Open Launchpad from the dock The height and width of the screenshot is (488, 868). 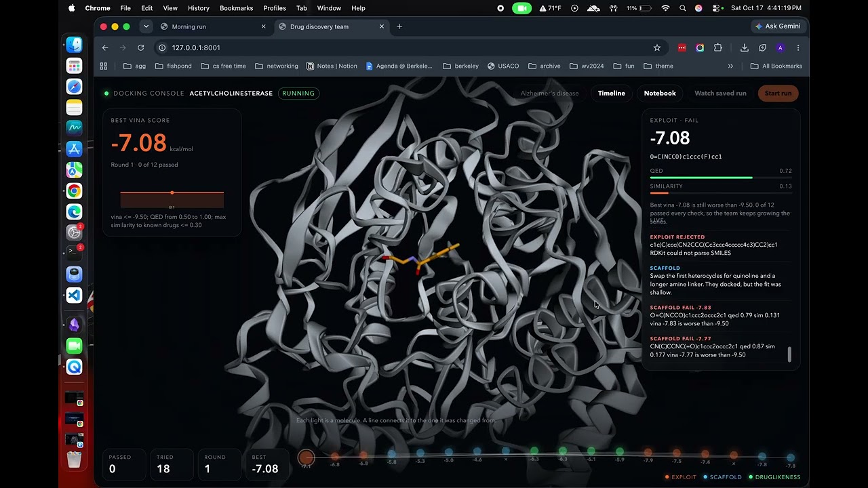[74, 66]
